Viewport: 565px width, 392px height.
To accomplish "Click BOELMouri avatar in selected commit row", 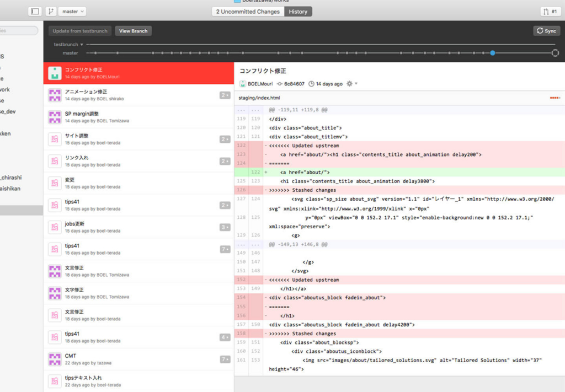I will pos(55,73).
